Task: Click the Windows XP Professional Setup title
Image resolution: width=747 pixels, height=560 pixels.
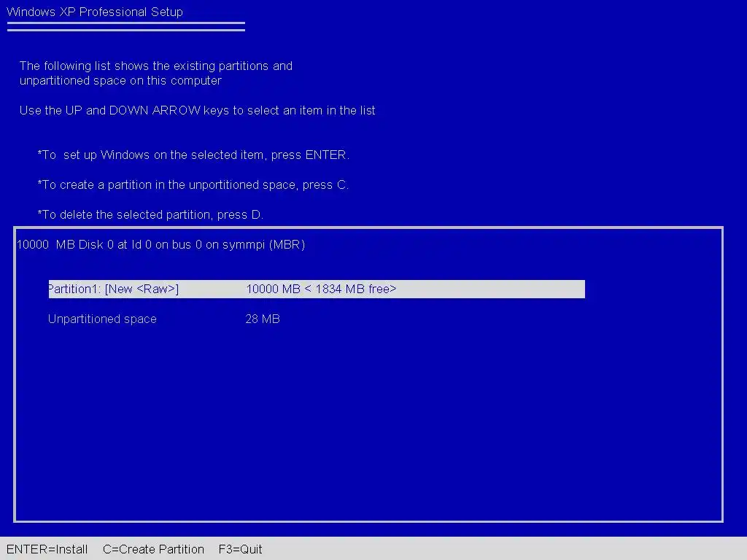Action: (95, 12)
